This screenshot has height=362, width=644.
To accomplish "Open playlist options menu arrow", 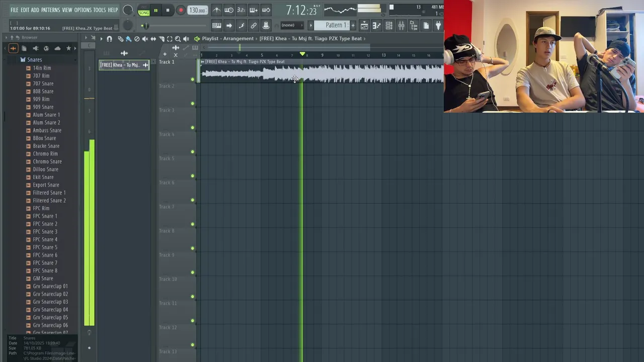I will (101, 39).
